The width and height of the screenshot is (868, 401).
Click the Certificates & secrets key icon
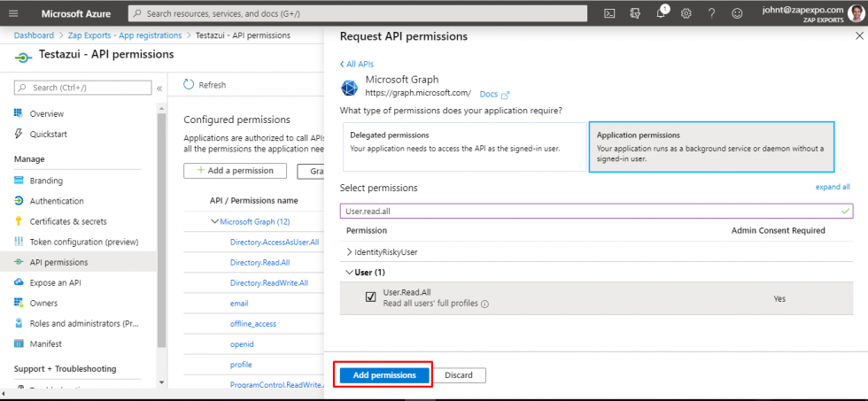pyautogui.click(x=19, y=221)
